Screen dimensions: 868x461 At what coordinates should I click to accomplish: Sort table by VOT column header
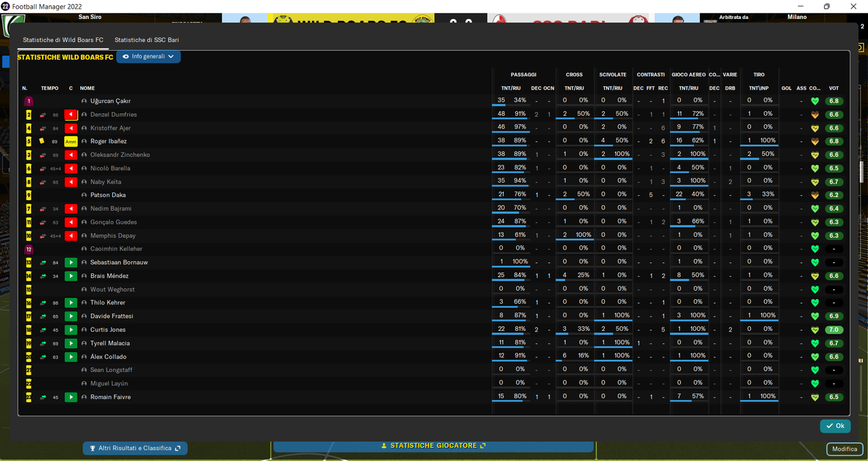coord(834,88)
